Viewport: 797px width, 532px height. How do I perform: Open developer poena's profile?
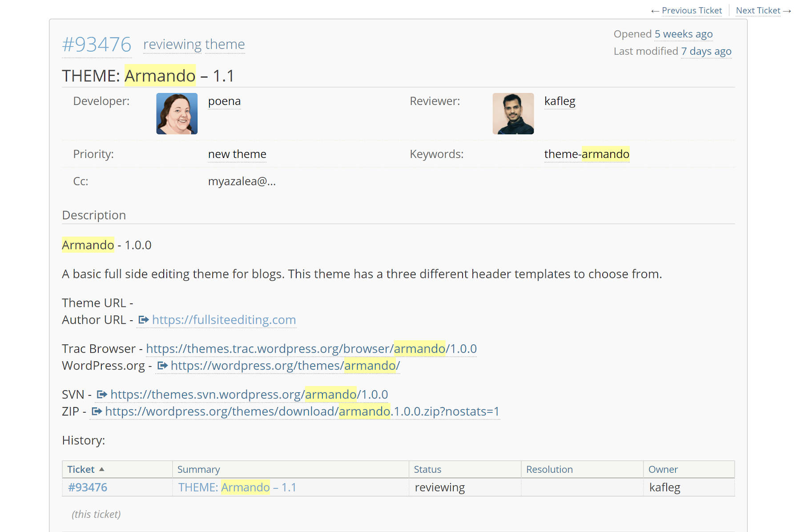pos(224,101)
